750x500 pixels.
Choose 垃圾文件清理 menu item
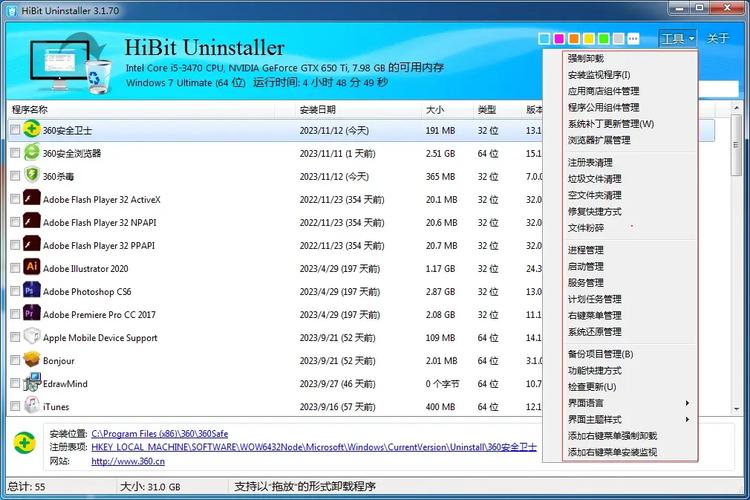point(630,178)
